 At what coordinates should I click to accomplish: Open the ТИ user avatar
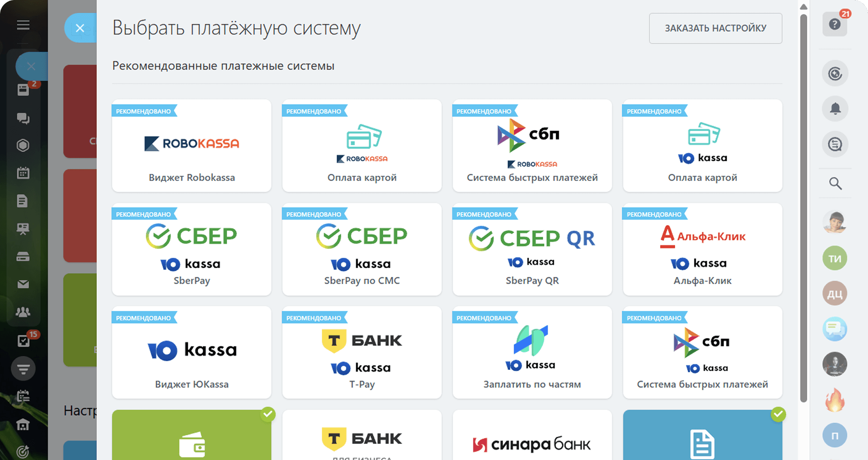coord(835,259)
